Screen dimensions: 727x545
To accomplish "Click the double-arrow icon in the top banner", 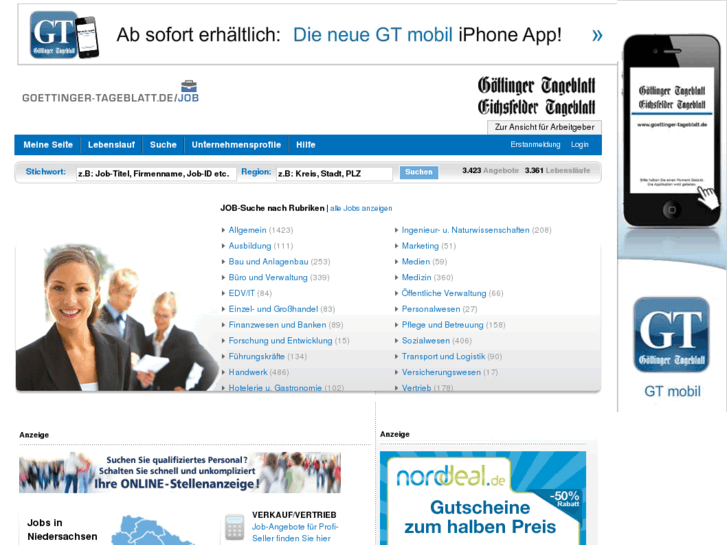I will pos(597,35).
